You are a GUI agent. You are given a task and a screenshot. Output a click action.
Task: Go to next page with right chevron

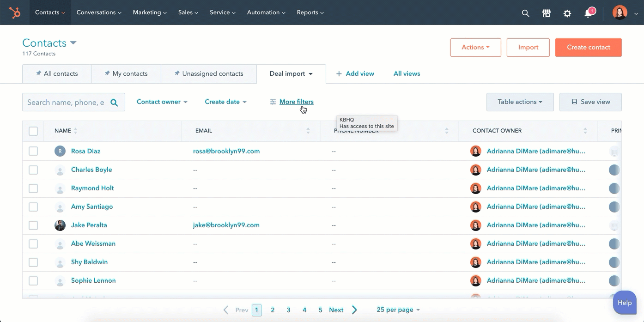[x=354, y=310]
